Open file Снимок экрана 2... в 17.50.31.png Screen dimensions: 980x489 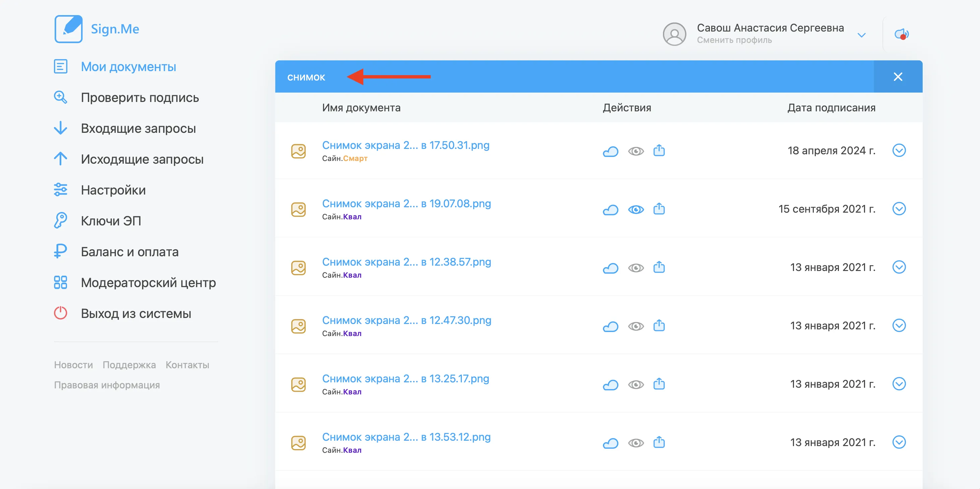pyautogui.click(x=406, y=145)
